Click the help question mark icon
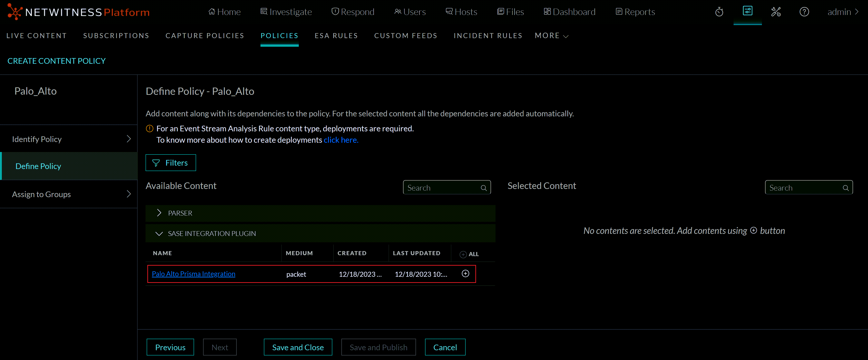 click(804, 12)
